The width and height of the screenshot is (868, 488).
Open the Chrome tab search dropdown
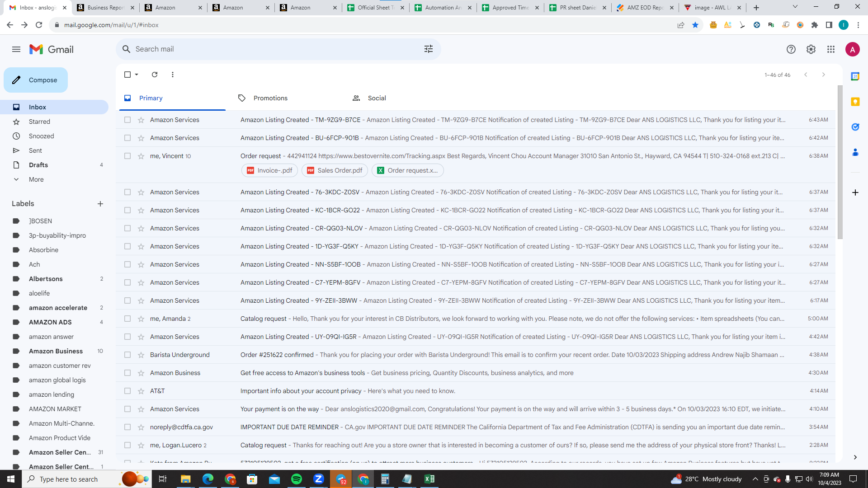[x=795, y=7]
